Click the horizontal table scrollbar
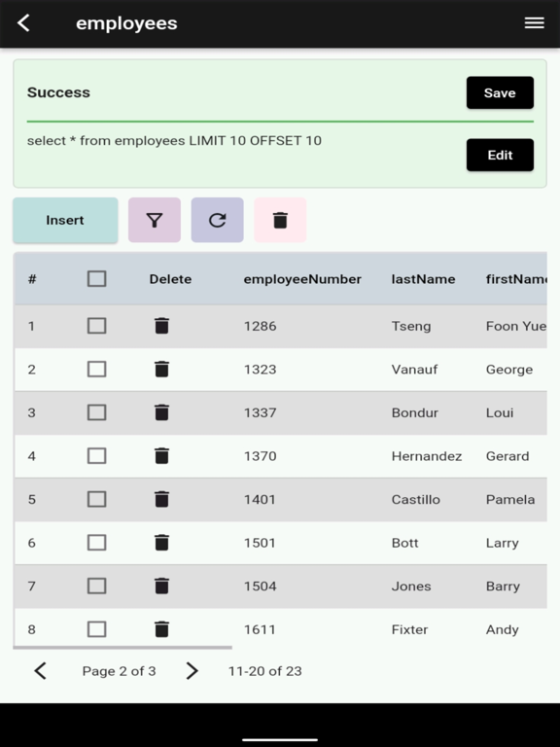 click(122, 648)
